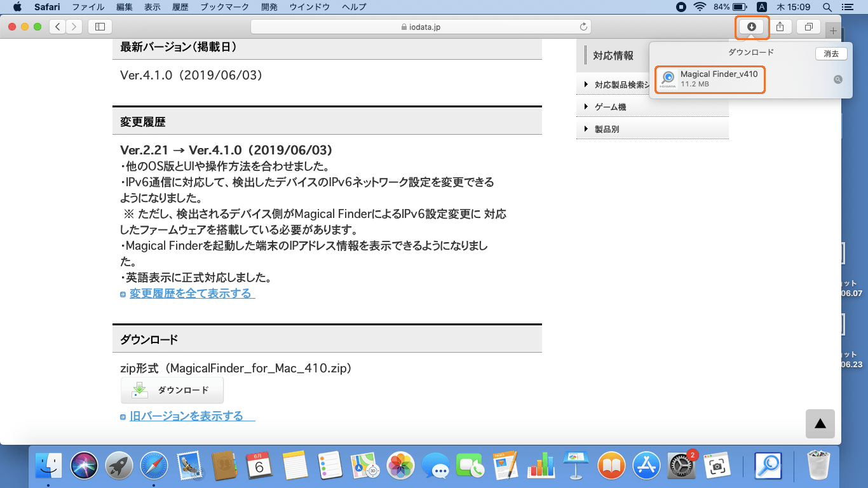Click the 消去 button in downloads popup
Image resolution: width=868 pixels, height=488 pixels.
[x=831, y=54]
